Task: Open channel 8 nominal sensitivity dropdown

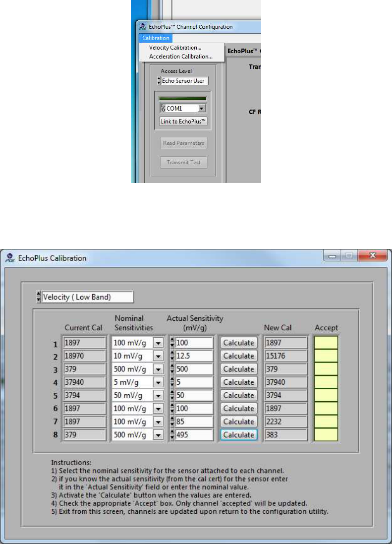Action: [x=159, y=435]
